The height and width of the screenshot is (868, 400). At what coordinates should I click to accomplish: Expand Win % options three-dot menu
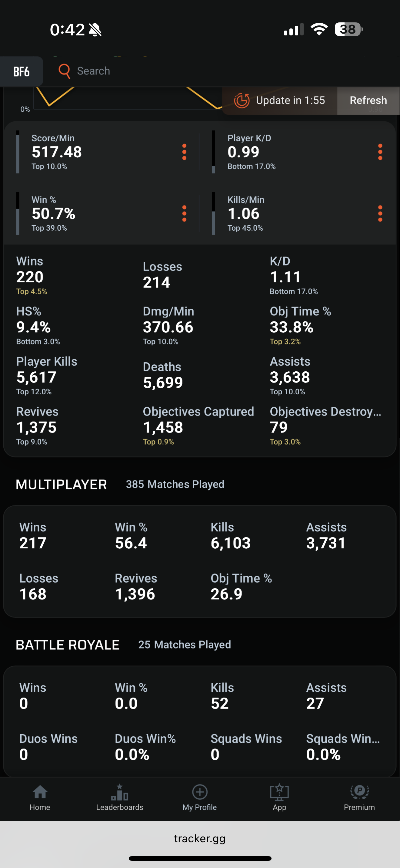click(x=184, y=214)
